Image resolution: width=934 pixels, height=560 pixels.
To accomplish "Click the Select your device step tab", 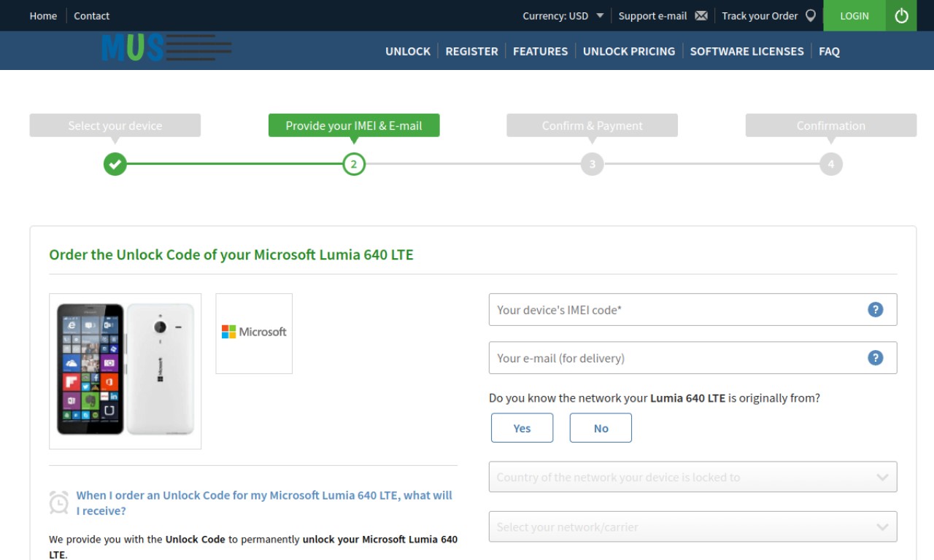I will 115,125.
